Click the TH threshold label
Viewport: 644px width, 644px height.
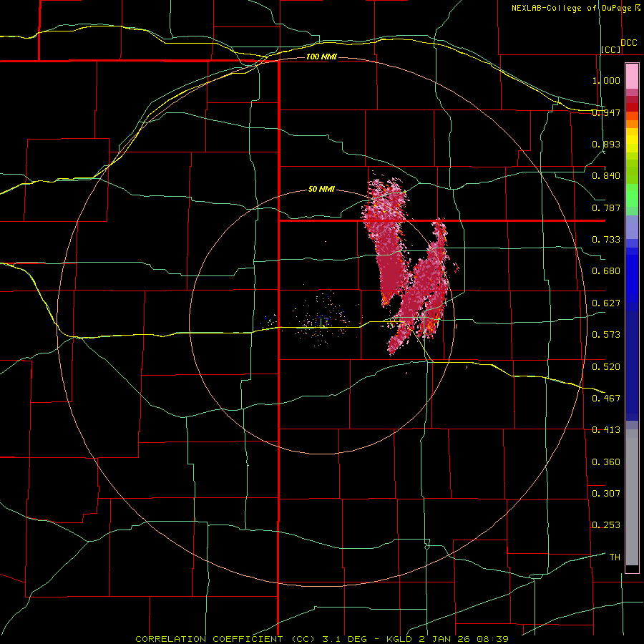coord(615,557)
